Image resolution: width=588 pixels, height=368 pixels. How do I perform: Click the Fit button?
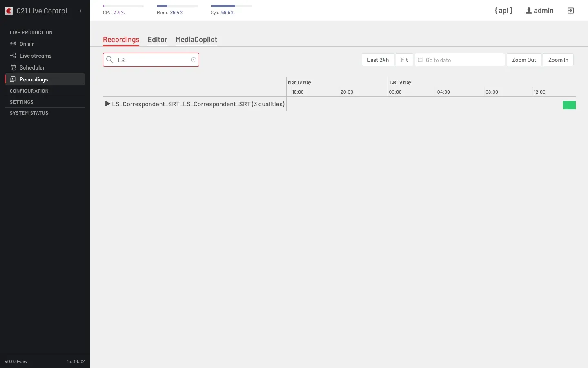[x=404, y=60]
